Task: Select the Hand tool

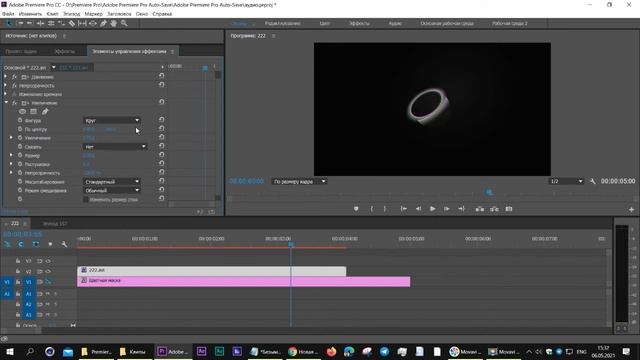Action: [113, 24]
